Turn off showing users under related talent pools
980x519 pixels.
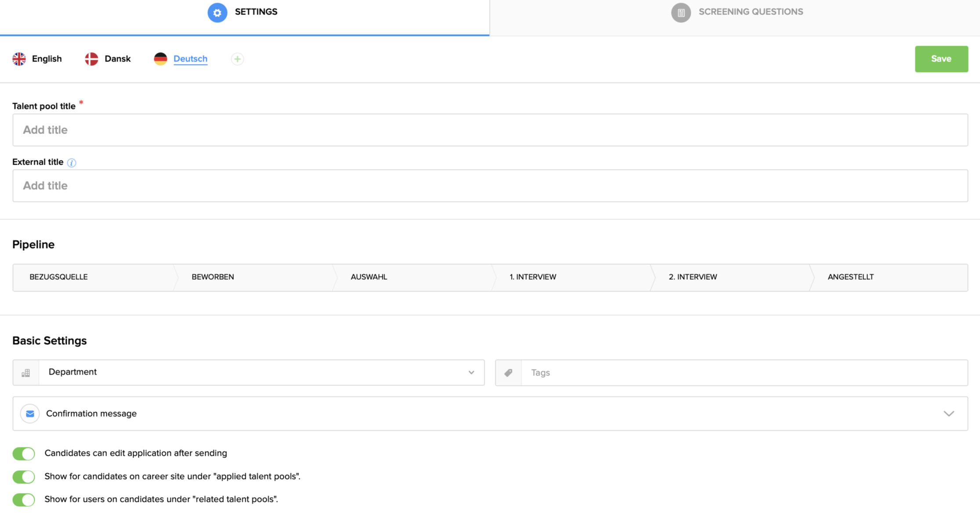[23, 500]
